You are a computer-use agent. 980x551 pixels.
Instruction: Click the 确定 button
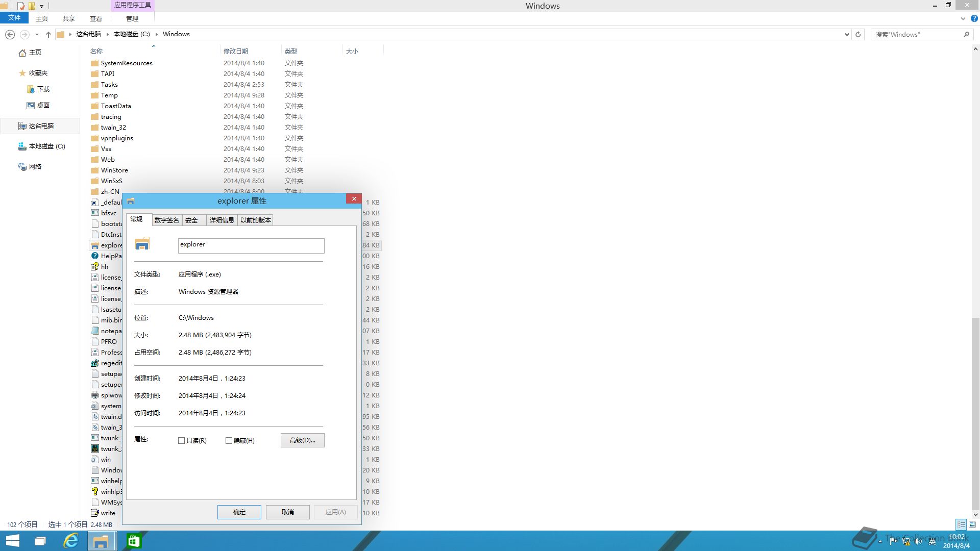coord(239,512)
